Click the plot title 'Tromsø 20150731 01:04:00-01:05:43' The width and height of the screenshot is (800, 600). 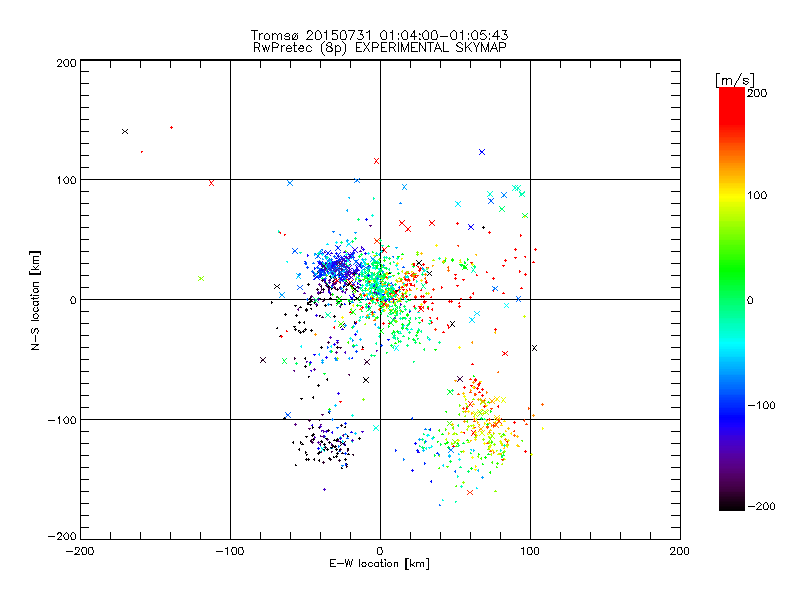(x=379, y=35)
